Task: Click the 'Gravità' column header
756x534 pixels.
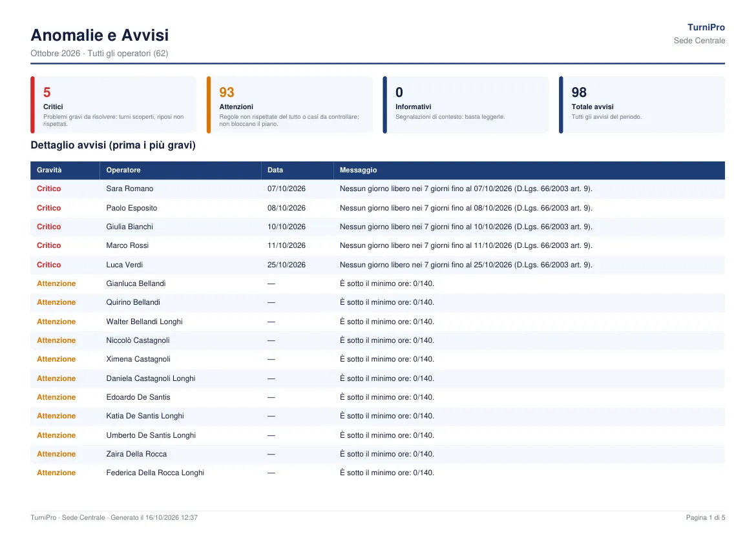Action: pos(49,170)
